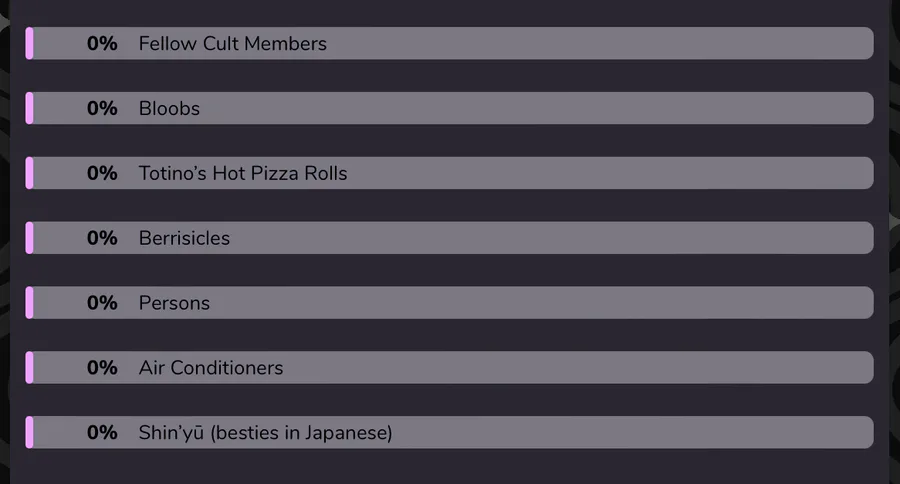Vote for Bloobs in the poll
The height and width of the screenshot is (484, 900).
point(449,108)
